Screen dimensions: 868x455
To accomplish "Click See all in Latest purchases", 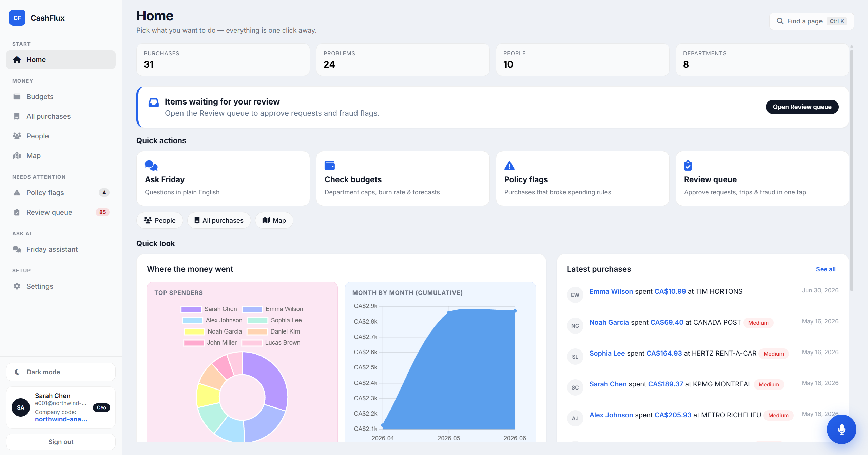I will tap(826, 269).
